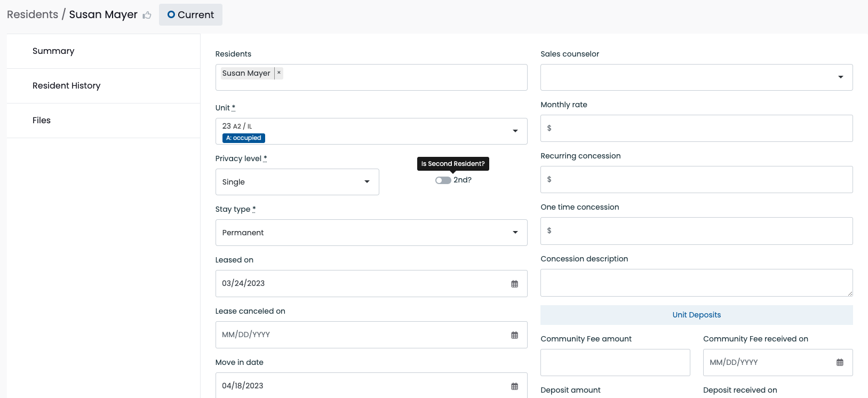
Task: Click the thumbs-up icon beside Susan Mayer
Action: click(x=147, y=15)
